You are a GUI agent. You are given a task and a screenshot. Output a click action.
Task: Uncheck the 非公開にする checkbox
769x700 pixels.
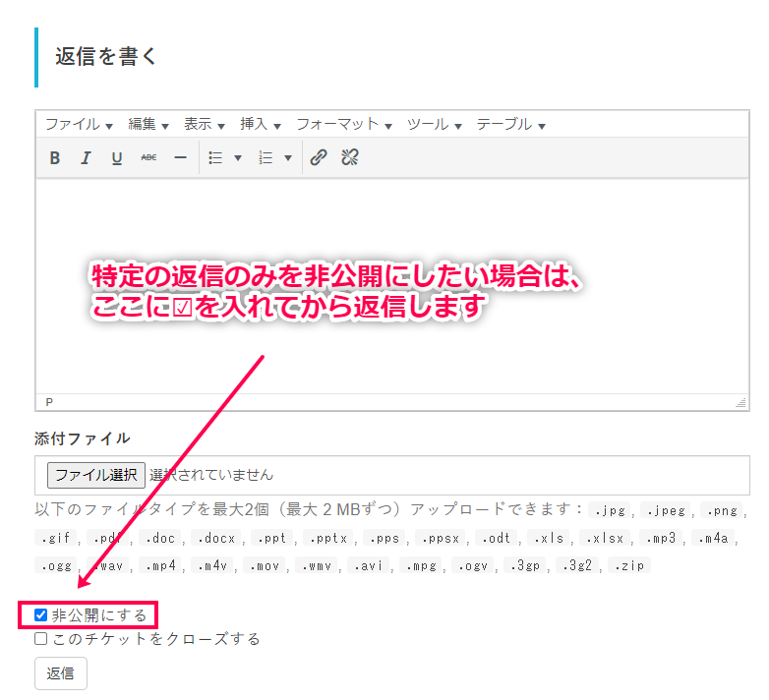point(40,614)
